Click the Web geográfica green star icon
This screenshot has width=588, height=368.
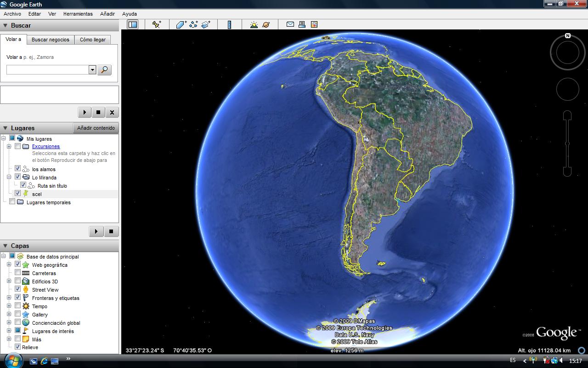(26, 265)
